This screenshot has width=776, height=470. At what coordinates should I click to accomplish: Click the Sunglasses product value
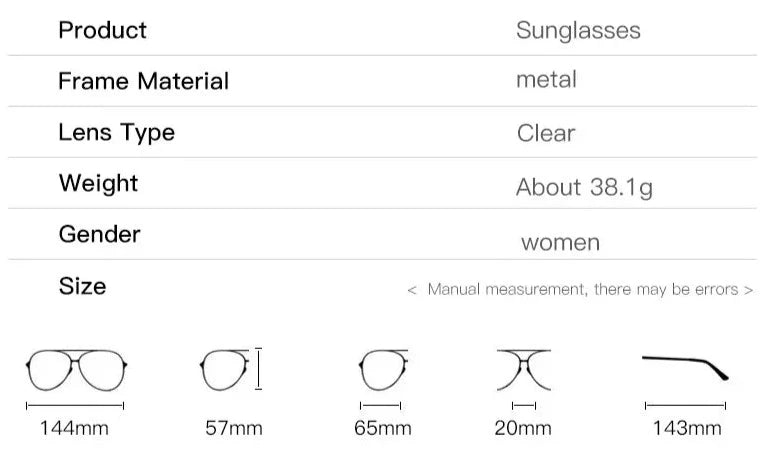(578, 31)
